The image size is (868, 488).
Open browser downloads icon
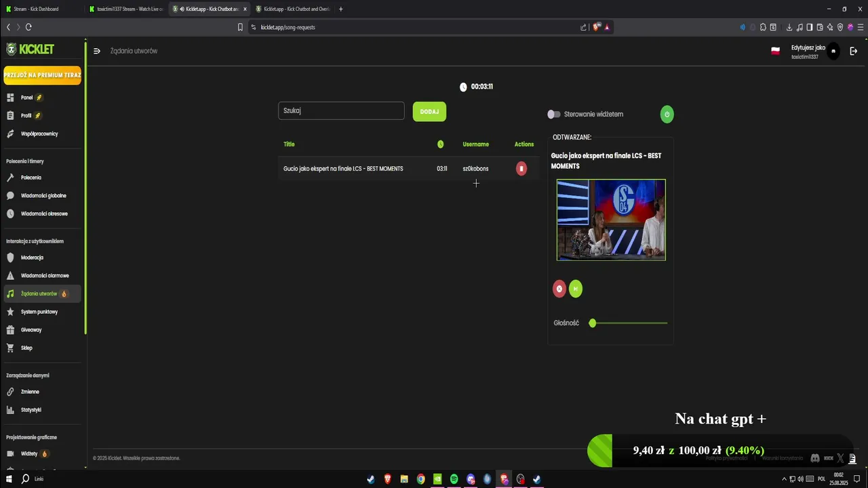(x=789, y=27)
